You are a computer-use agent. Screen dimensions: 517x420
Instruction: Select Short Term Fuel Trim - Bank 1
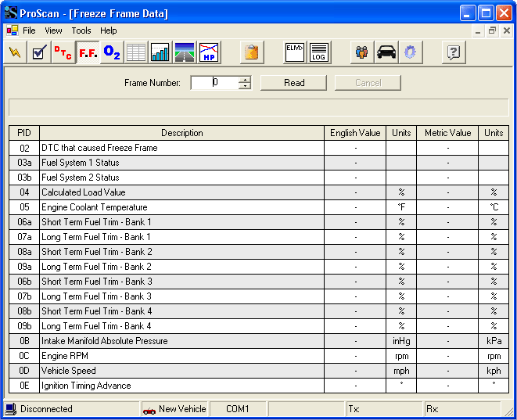[259, 222]
